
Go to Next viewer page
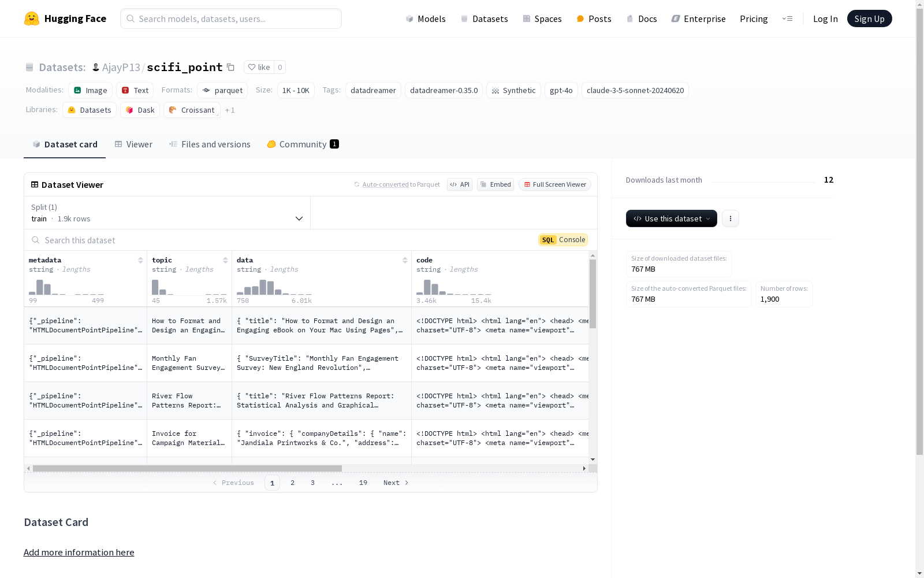(x=396, y=483)
